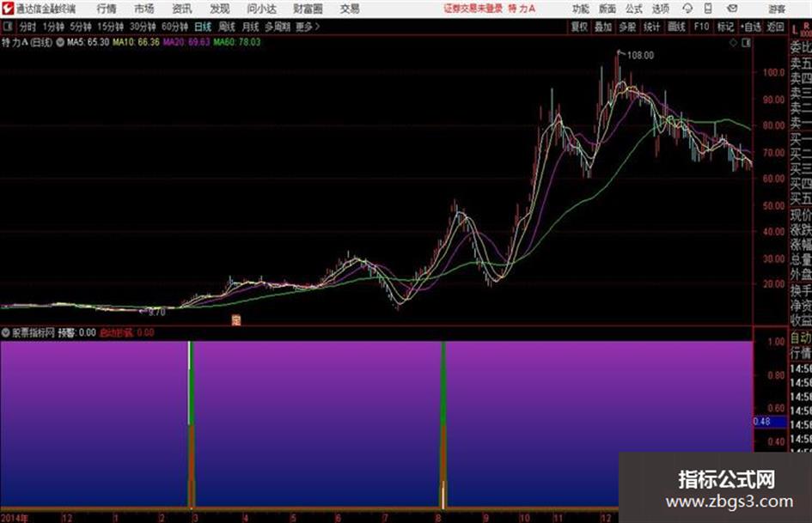
Task: Open the 财富圈 menu
Action: pyautogui.click(x=308, y=9)
